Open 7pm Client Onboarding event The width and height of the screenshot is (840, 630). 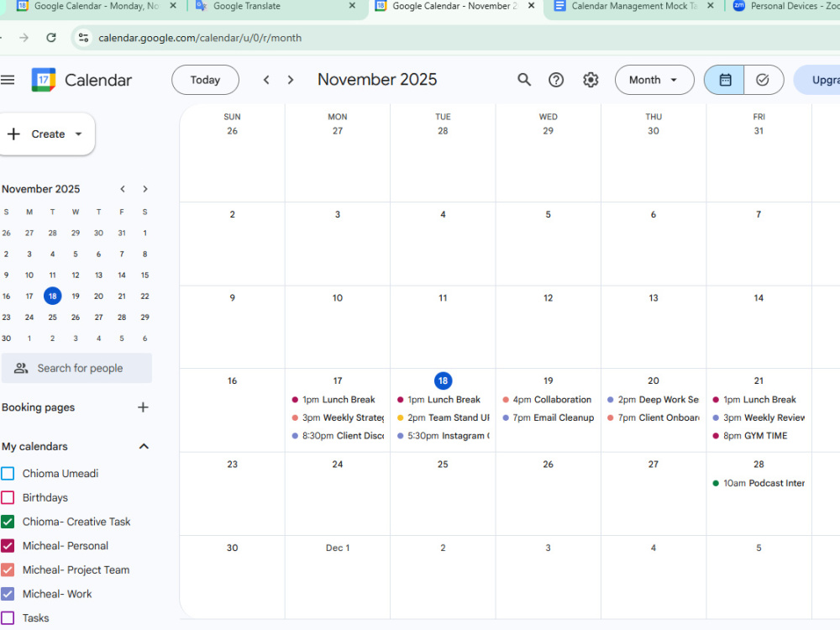click(x=654, y=417)
